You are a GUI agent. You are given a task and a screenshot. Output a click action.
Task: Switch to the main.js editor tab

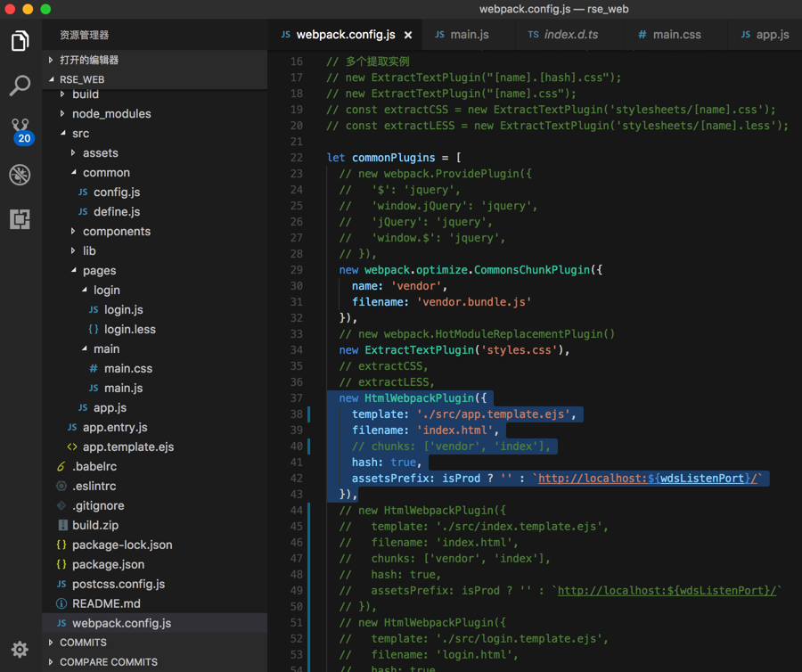(469, 35)
